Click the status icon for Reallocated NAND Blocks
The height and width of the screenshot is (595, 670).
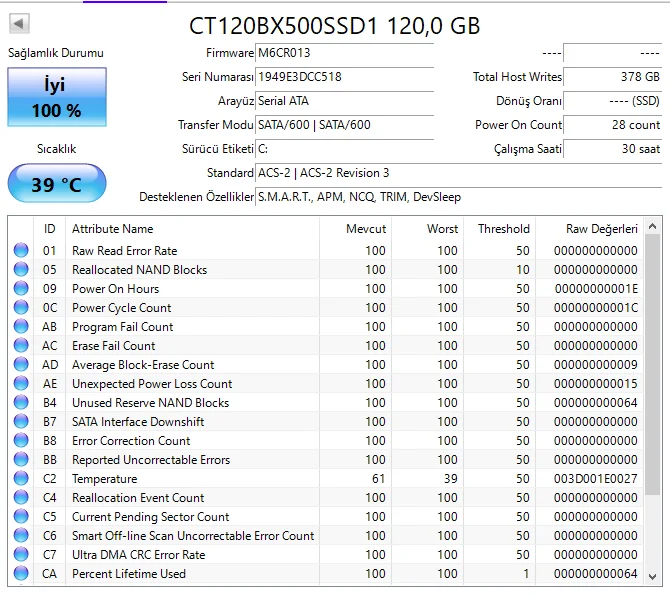(21, 269)
